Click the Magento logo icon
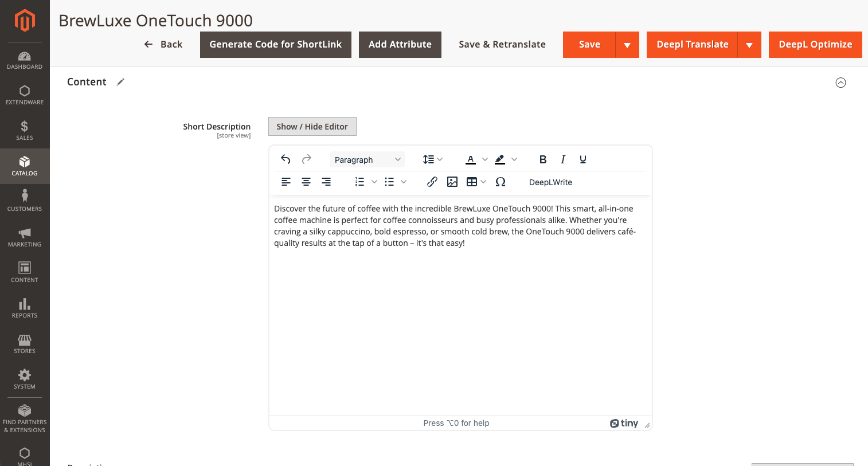868x466 pixels. (25, 21)
